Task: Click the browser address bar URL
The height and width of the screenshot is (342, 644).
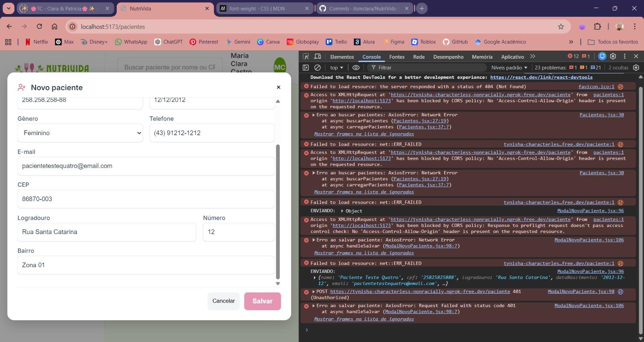Action: (113, 27)
